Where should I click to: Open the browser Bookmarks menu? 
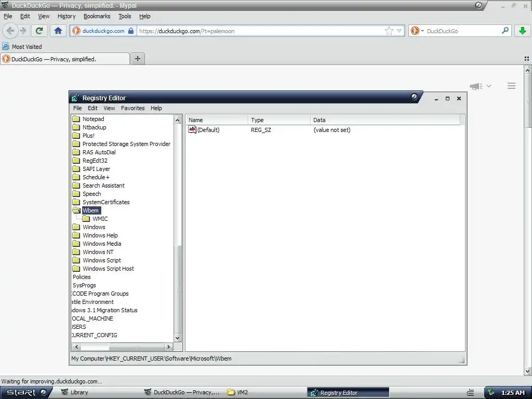tap(97, 16)
